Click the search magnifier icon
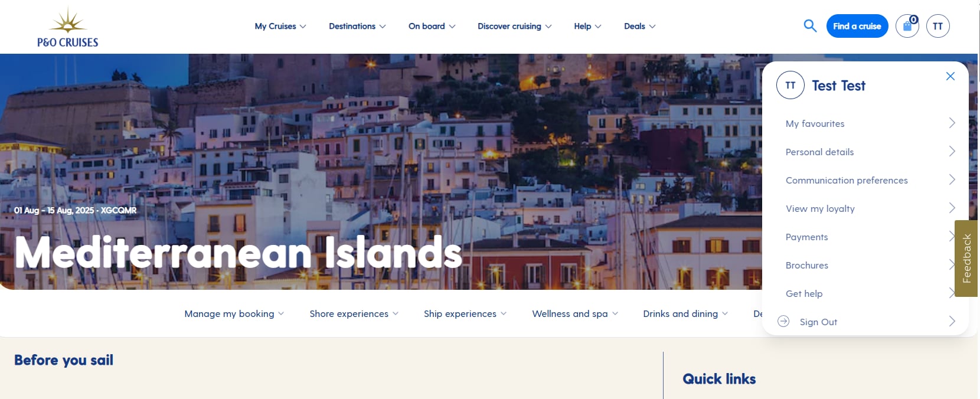Image resolution: width=980 pixels, height=399 pixels. tap(810, 26)
